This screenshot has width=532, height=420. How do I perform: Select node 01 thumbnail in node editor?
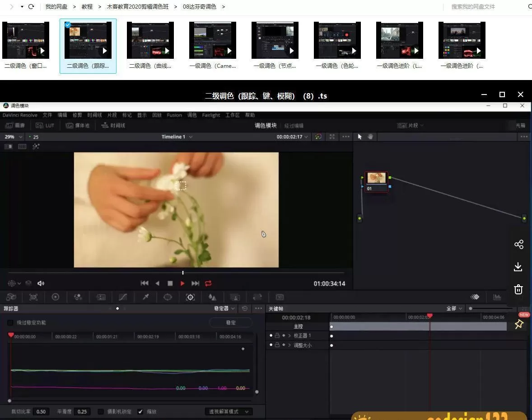[376, 178]
